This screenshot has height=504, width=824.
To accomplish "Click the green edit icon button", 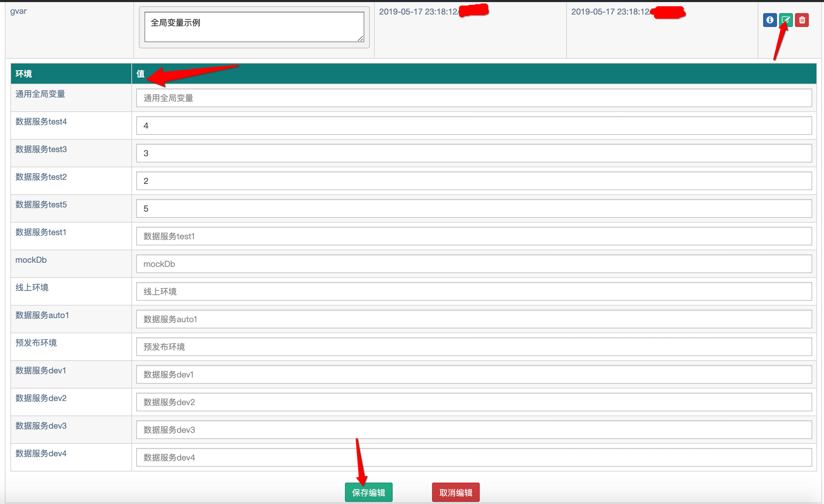I will [x=786, y=20].
